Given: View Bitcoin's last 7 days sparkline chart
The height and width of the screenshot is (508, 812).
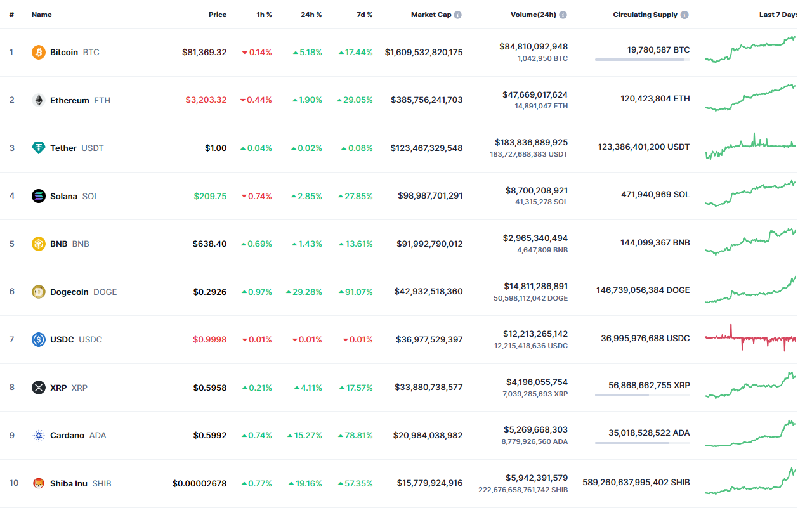Looking at the screenshot, I should pos(751,49).
